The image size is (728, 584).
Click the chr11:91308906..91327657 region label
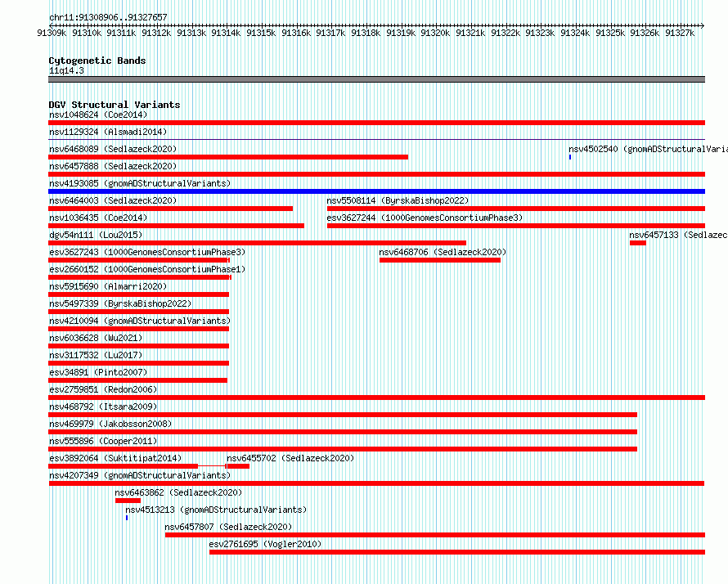point(108,17)
